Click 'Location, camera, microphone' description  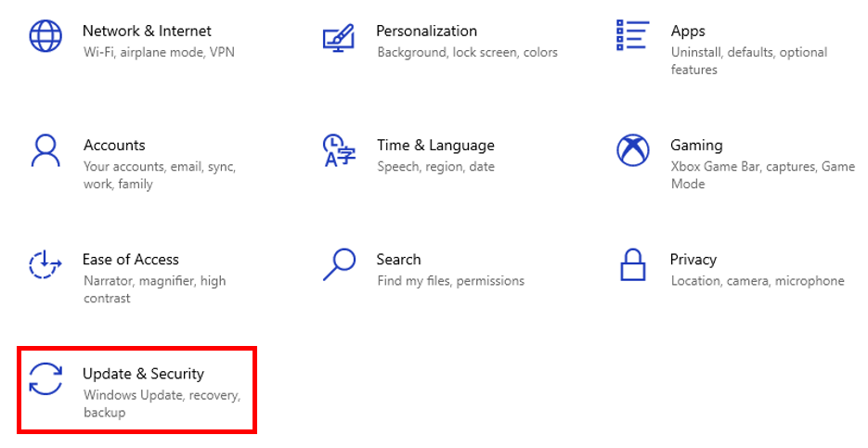(x=758, y=281)
